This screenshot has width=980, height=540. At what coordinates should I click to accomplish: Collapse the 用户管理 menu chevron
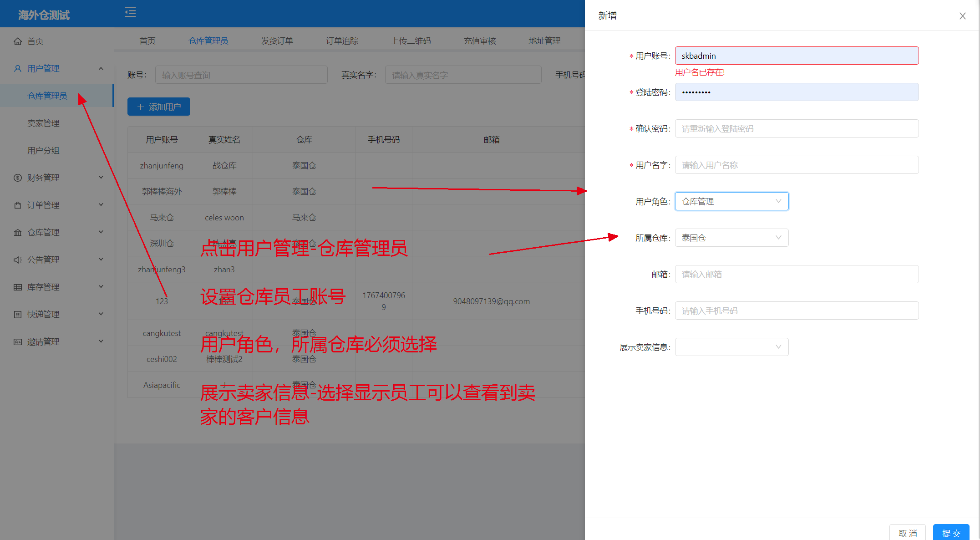click(x=101, y=68)
